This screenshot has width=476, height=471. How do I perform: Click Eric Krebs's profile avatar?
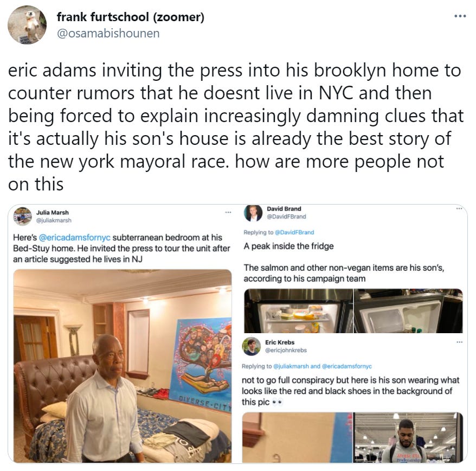252,346
